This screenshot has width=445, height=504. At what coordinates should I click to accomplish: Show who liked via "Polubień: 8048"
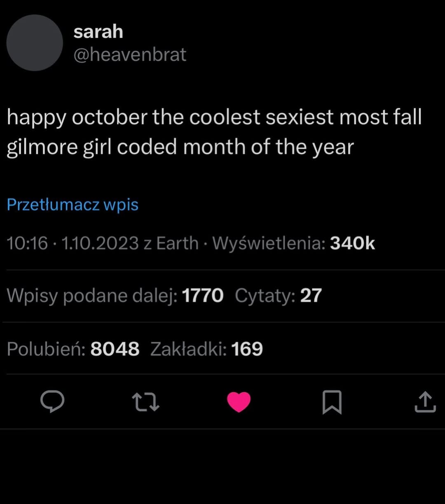(x=73, y=349)
